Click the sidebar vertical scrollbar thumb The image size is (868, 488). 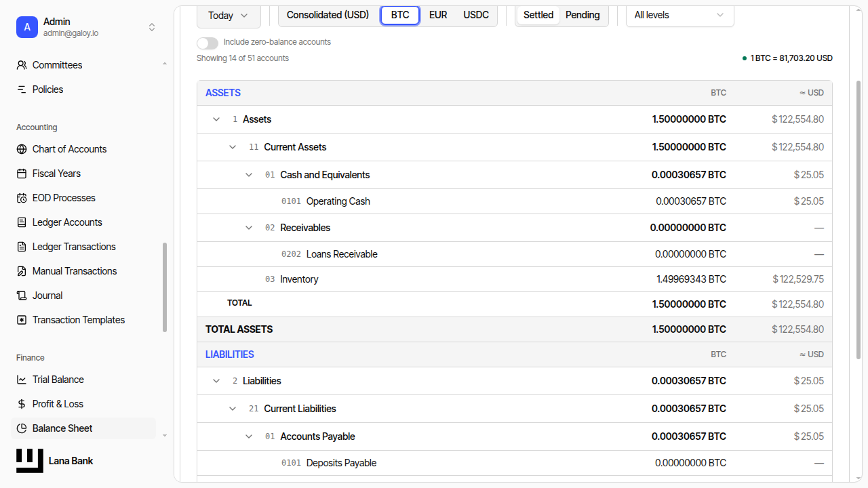[x=165, y=287]
